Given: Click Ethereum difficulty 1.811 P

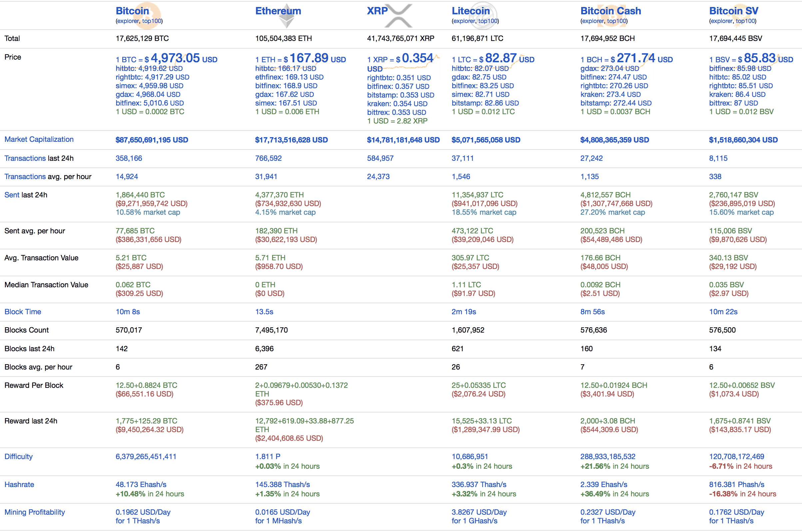Looking at the screenshot, I should (x=267, y=457).
